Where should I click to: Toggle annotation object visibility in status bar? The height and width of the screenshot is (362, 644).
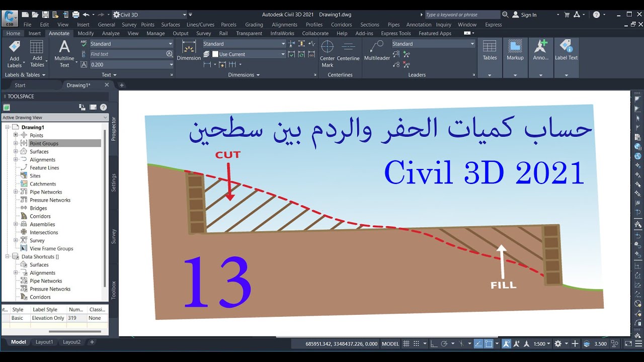(507, 344)
